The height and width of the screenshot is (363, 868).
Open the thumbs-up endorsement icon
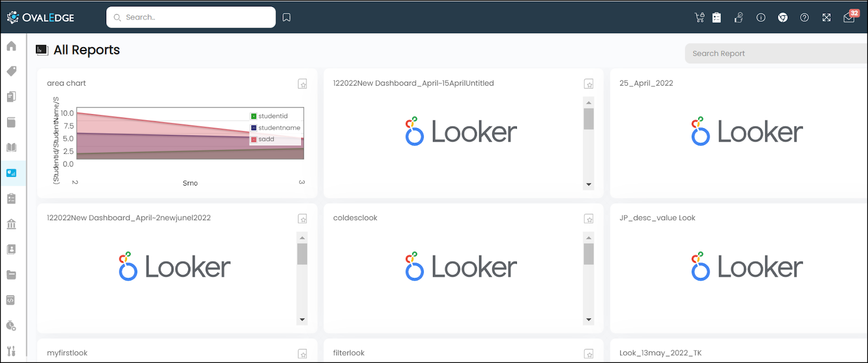point(738,17)
